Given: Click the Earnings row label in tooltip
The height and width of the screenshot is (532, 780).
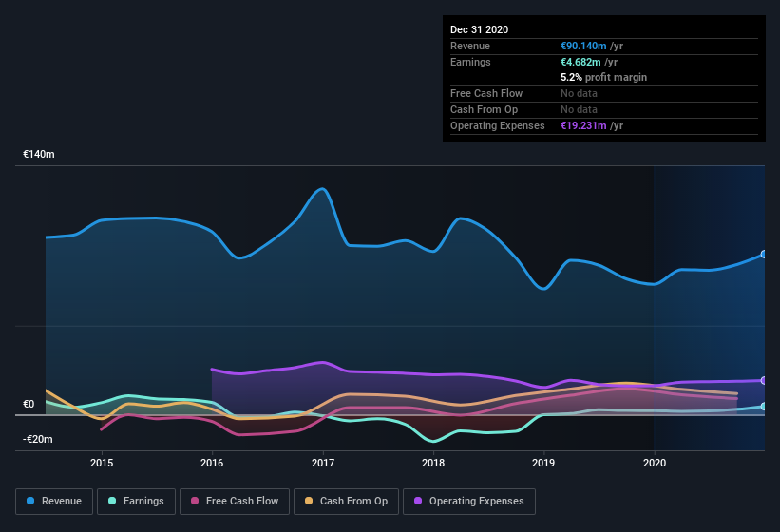Looking at the screenshot, I should tap(470, 62).
